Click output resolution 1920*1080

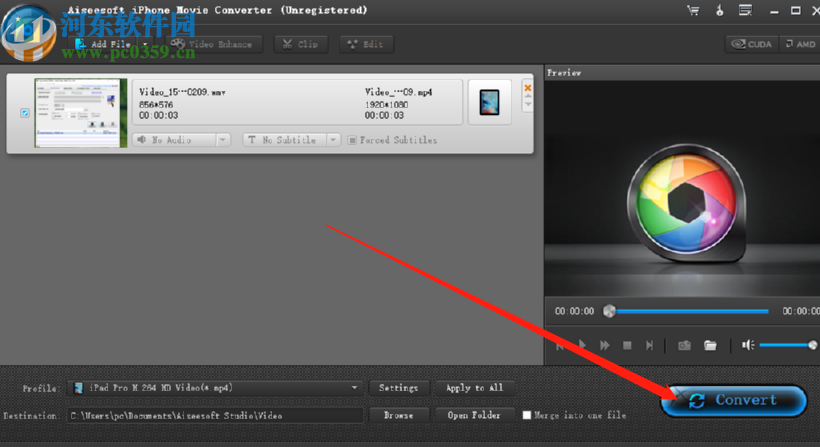(x=386, y=105)
